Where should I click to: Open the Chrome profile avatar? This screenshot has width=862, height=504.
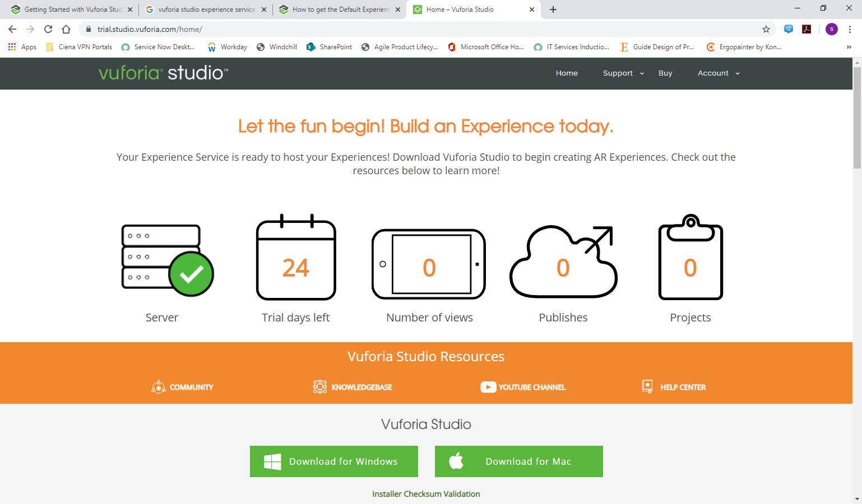[832, 29]
